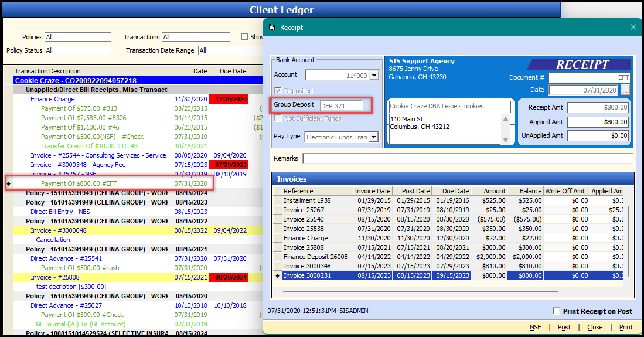Screen dimensions: 644x337
Task: Click the Invoice Date column header
Action: click(x=373, y=191)
